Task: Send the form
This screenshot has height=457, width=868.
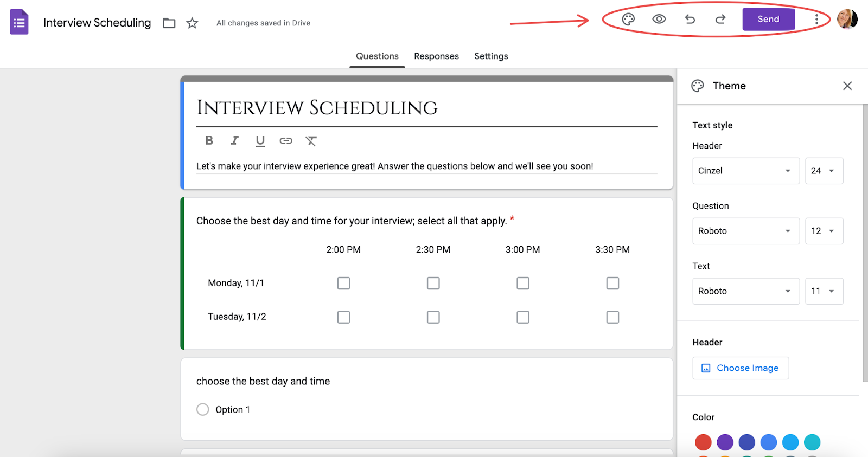Action: (x=768, y=19)
